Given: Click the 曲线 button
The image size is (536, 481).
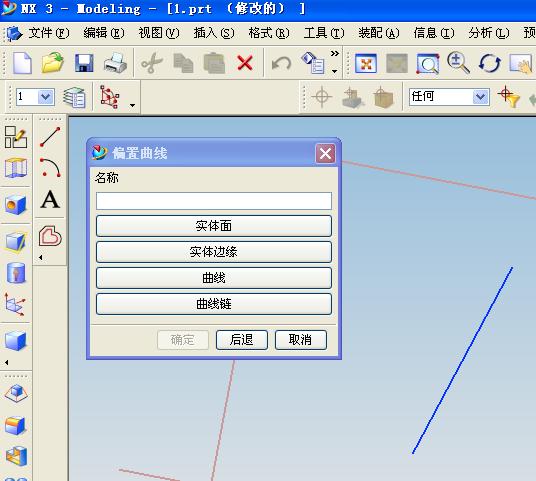Looking at the screenshot, I should click(214, 278).
